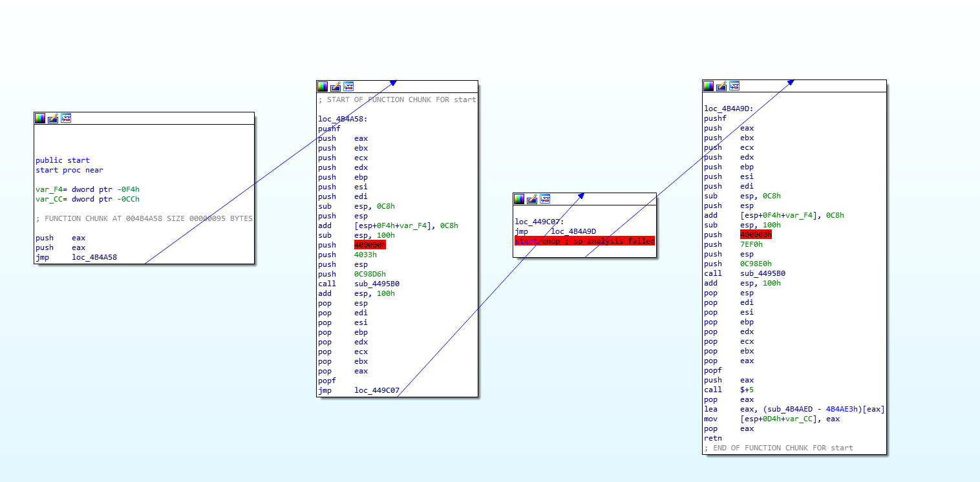The height and width of the screenshot is (482, 980).
Task: Click pencil edit icon on loc_4B4A9D node
Action: tap(721, 86)
